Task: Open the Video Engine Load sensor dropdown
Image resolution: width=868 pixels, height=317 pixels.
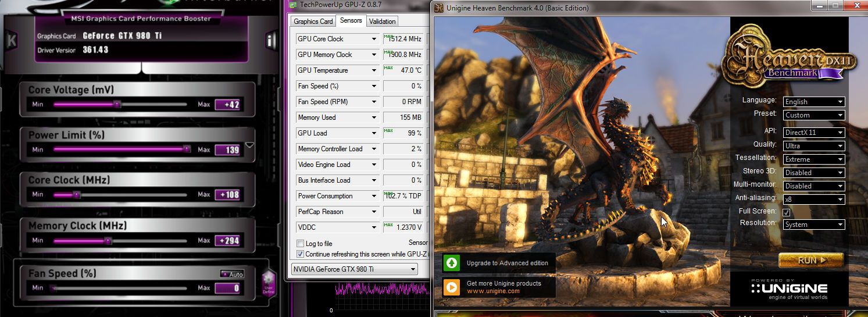Action: point(374,165)
